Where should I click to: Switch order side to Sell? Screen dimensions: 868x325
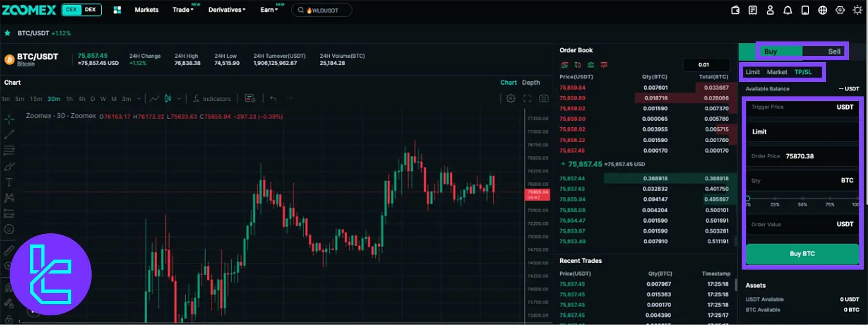click(x=834, y=51)
